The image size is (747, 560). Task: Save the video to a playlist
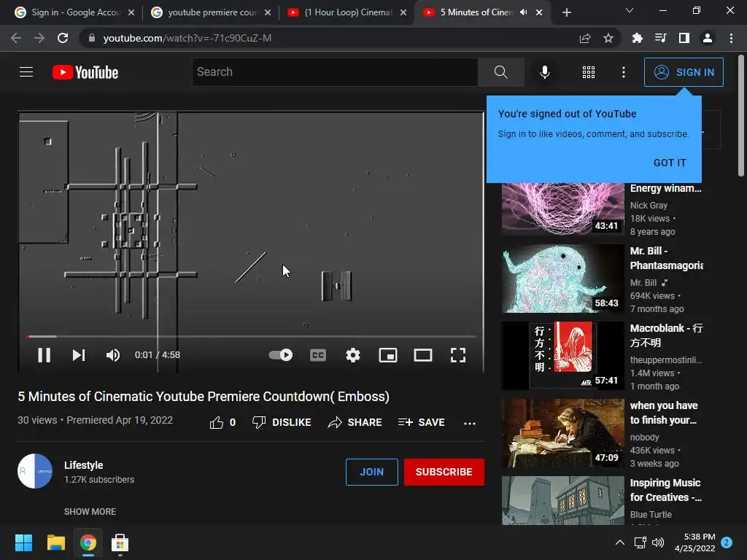coord(422,422)
